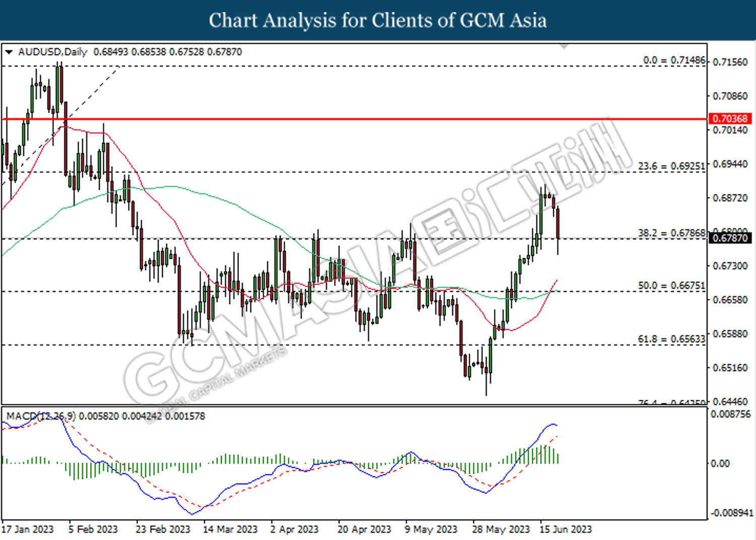
Task: Click the MACD 0.008756 scale value
Action: point(730,414)
